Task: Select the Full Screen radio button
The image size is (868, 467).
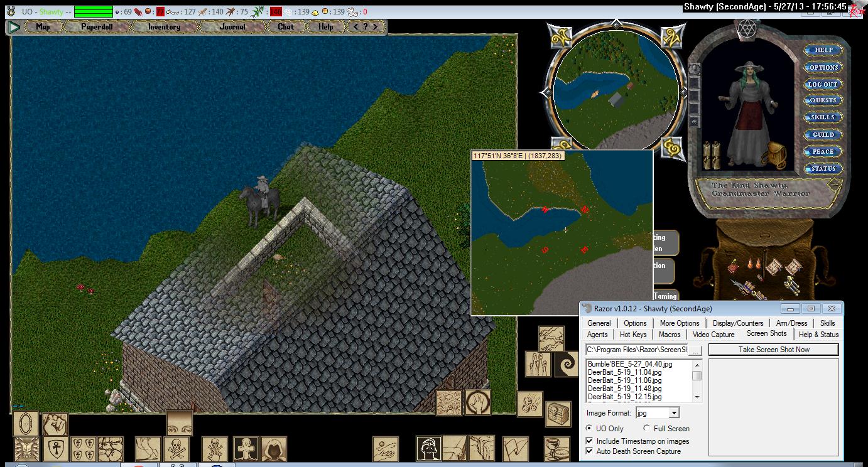Action: click(646, 429)
